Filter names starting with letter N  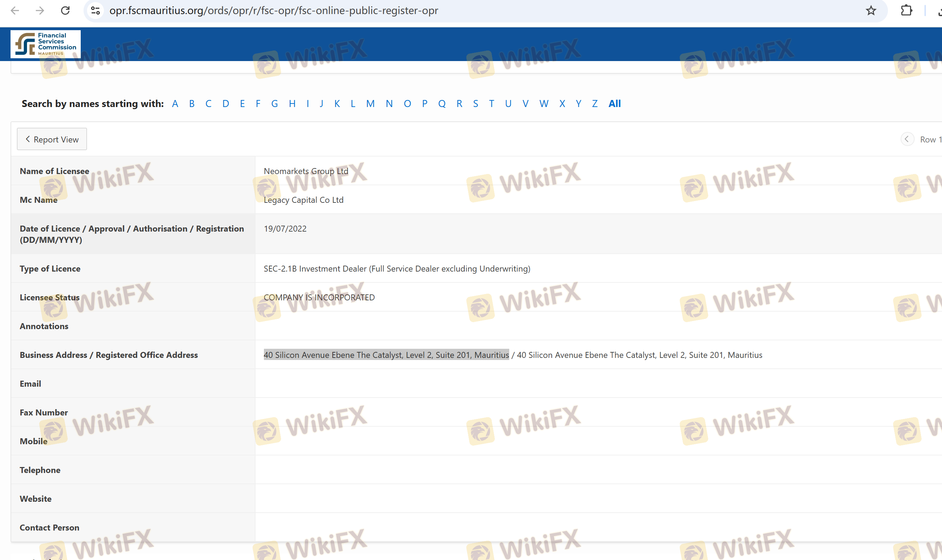pyautogui.click(x=389, y=104)
